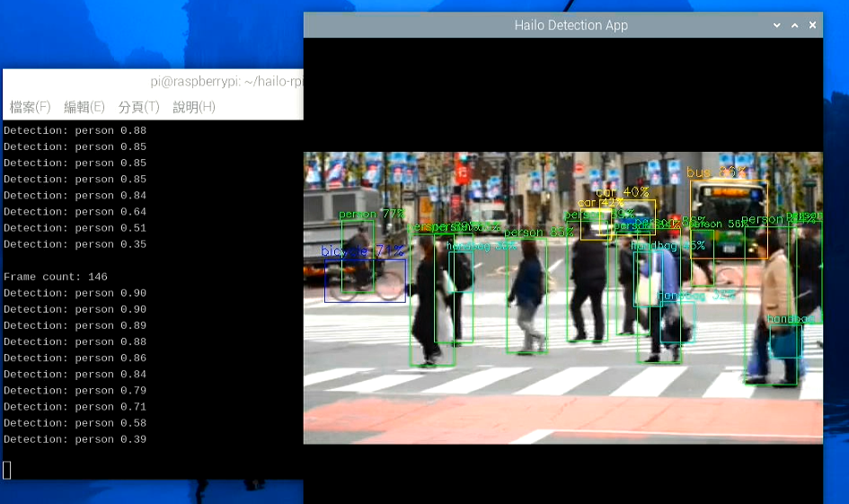The width and height of the screenshot is (849, 504).
Task: Click the 'Detection: person 0.39' line
Action: pos(75,439)
